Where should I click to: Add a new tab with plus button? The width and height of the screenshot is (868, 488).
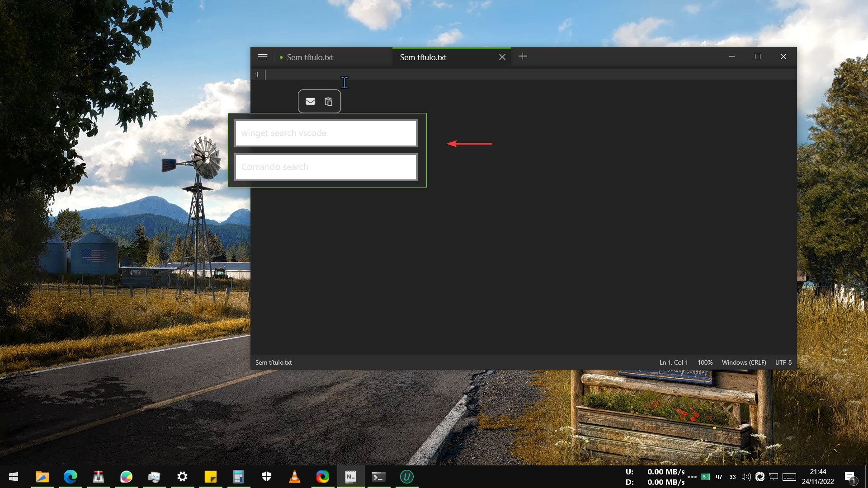523,56
